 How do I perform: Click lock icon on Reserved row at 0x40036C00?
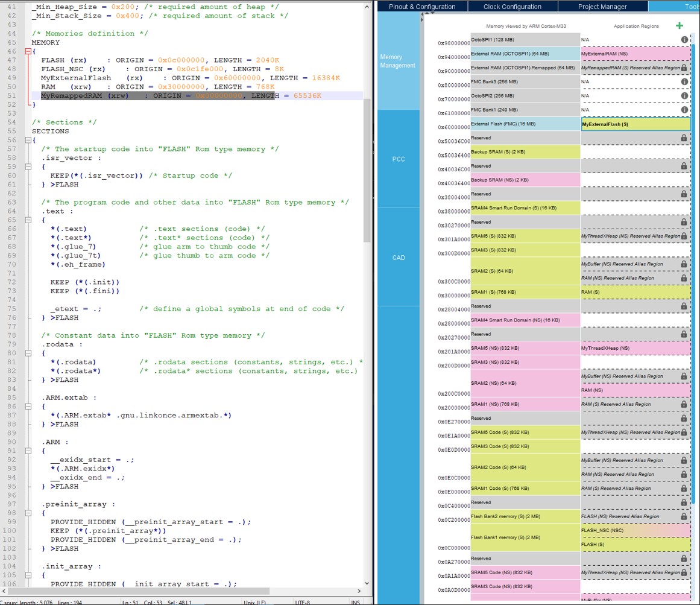click(x=684, y=166)
